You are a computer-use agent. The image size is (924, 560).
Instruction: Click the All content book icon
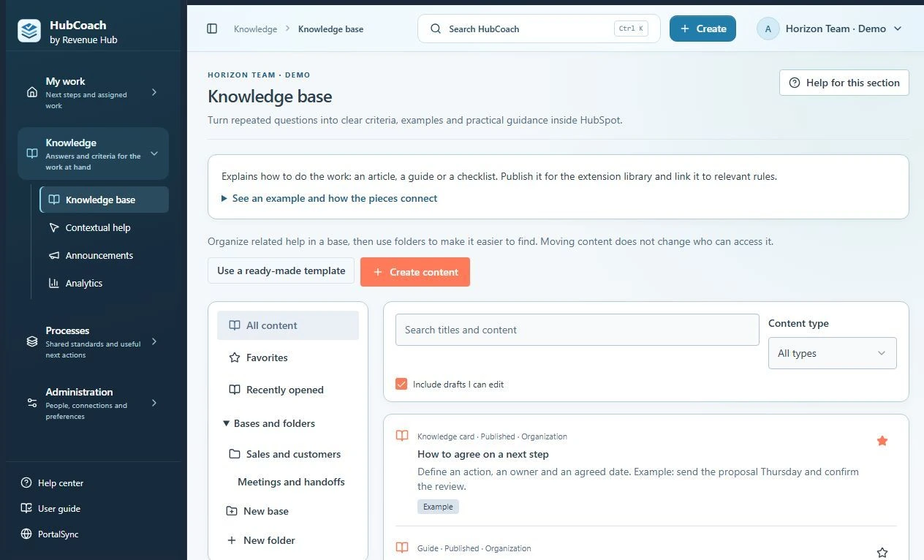tap(235, 325)
